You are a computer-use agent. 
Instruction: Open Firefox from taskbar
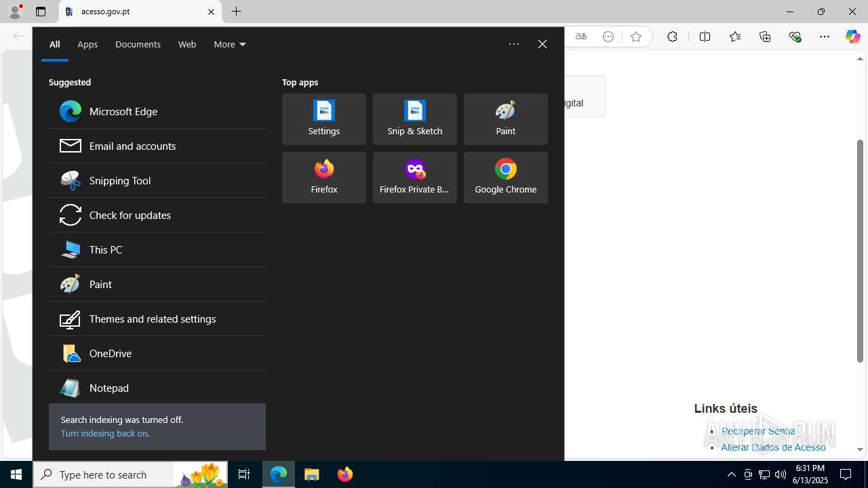[x=345, y=474]
